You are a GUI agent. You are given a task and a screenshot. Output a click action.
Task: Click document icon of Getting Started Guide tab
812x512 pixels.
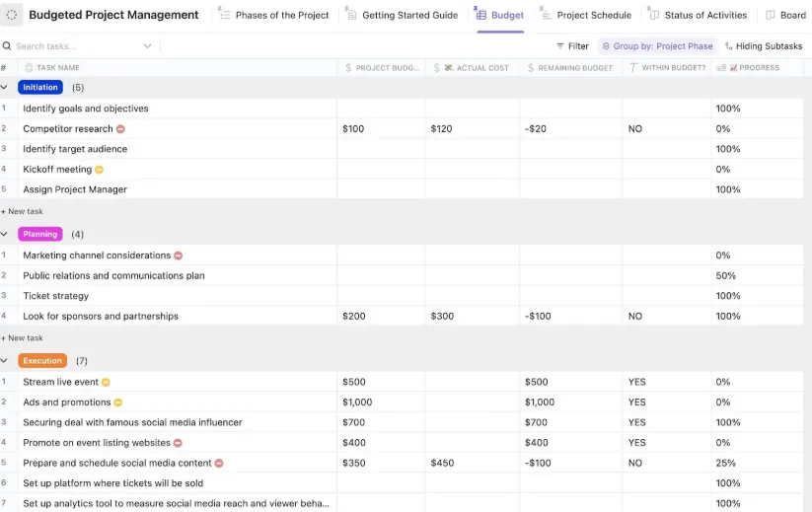click(x=351, y=15)
